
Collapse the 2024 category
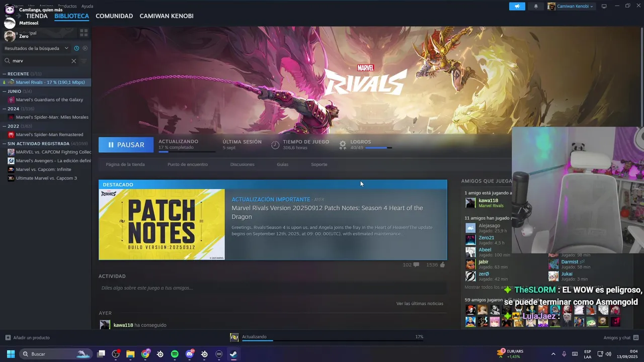tap(4, 109)
